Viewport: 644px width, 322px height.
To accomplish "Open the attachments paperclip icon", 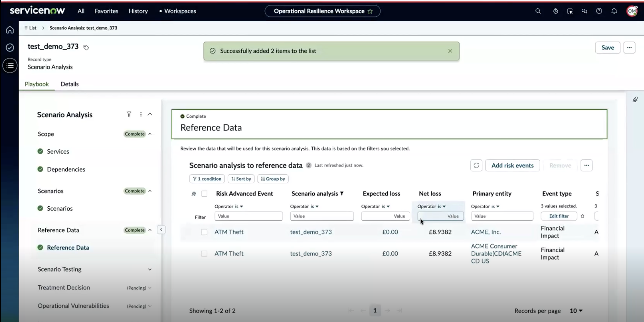I will click(635, 99).
